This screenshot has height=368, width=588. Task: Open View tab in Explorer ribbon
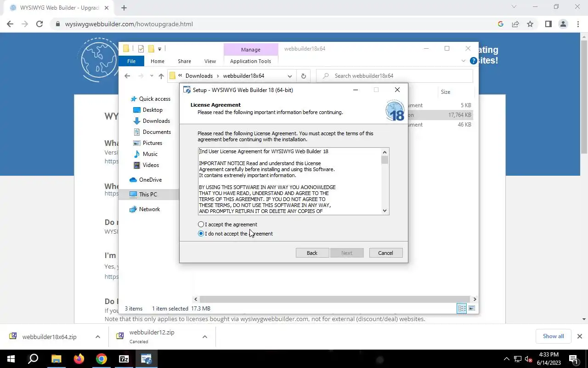coord(210,61)
